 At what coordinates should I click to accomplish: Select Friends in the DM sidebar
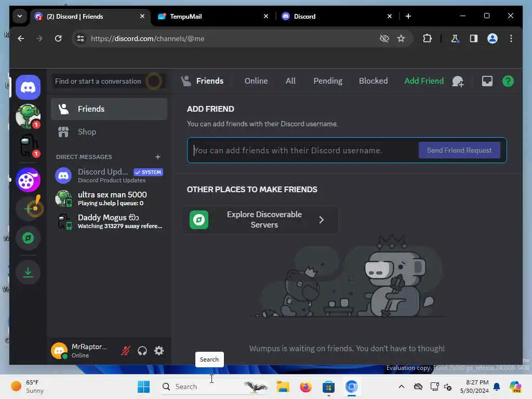click(x=109, y=109)
